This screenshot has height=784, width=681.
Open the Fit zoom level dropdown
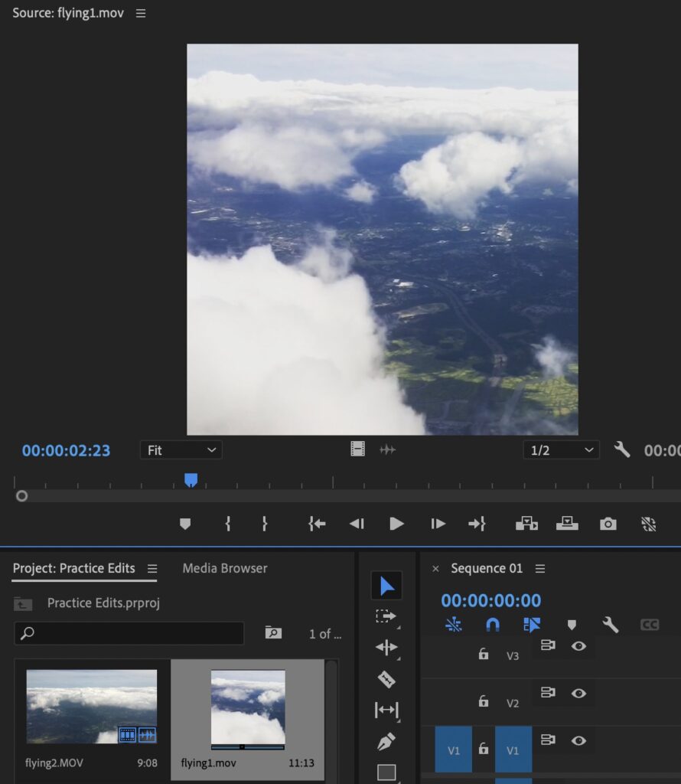181,450
